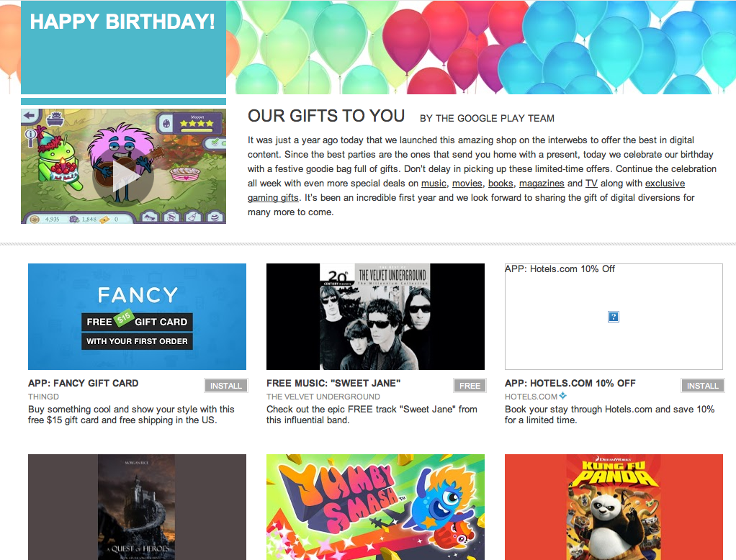Click the THINGD developer name
The height and width of the screenshot is (560, 736).
click(43, 397)
